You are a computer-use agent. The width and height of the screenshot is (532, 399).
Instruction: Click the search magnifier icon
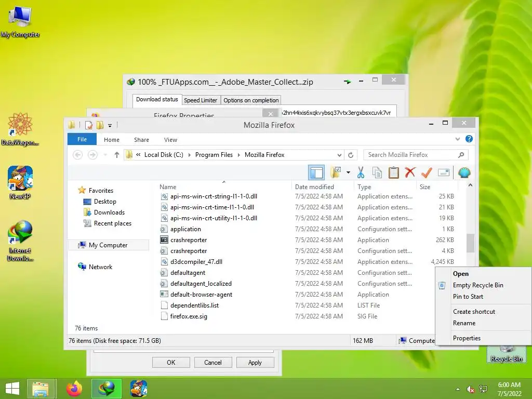coord(461,155)
